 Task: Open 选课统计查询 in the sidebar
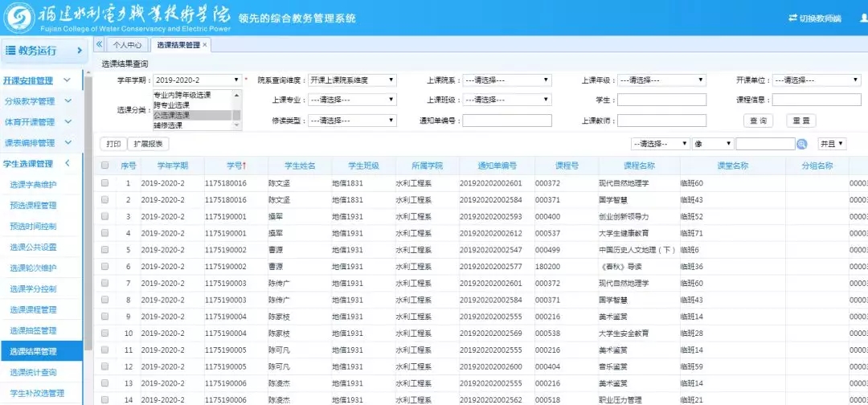(x=34, y=372)
